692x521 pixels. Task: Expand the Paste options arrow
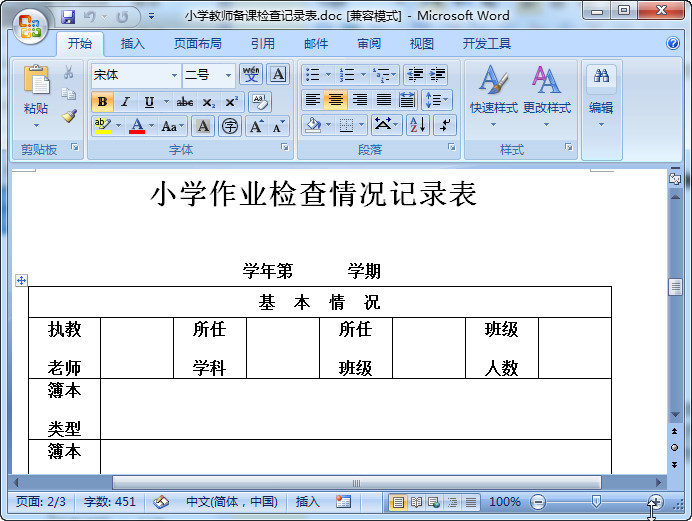click(x=36, y=126)
